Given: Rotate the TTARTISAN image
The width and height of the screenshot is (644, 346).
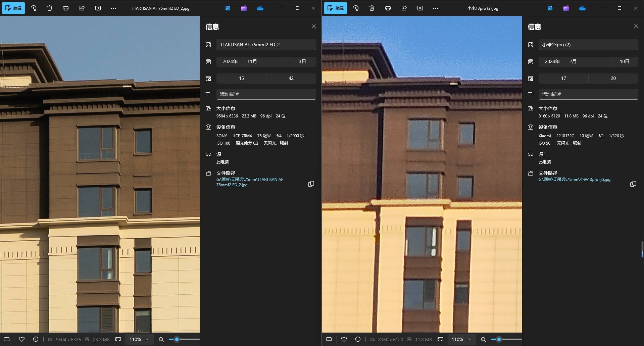Looking at the screenshot, I should (x=34, y=8).
